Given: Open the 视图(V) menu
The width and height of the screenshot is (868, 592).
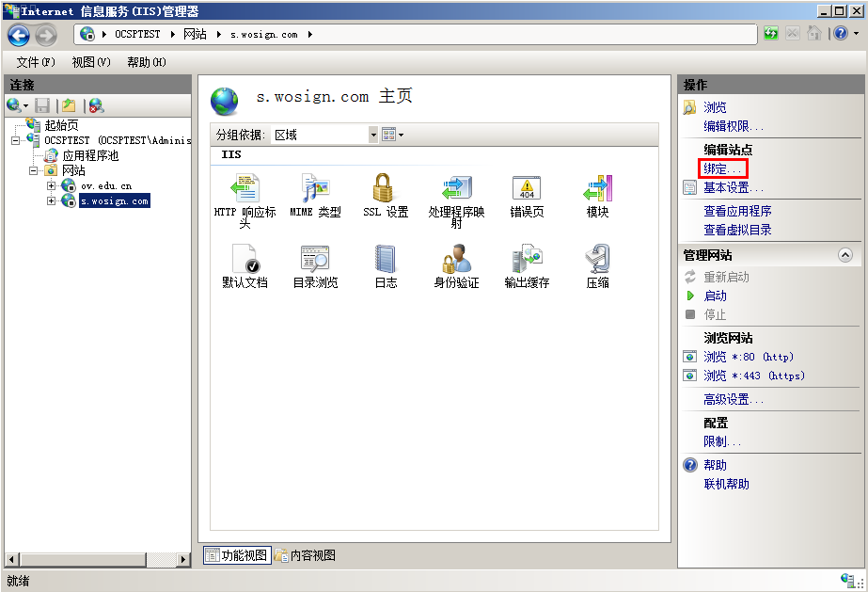Looking at the screenshot, I should tap(91, 62).
